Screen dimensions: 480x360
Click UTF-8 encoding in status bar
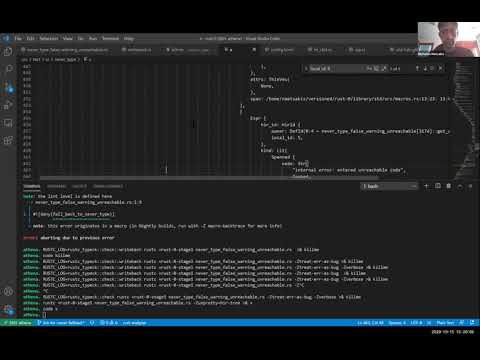416,323
